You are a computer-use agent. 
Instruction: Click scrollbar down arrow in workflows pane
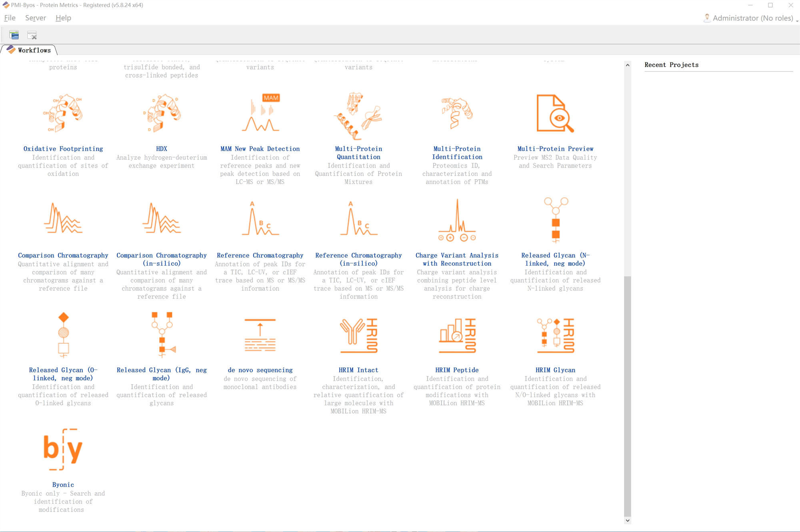coord(628,520)
